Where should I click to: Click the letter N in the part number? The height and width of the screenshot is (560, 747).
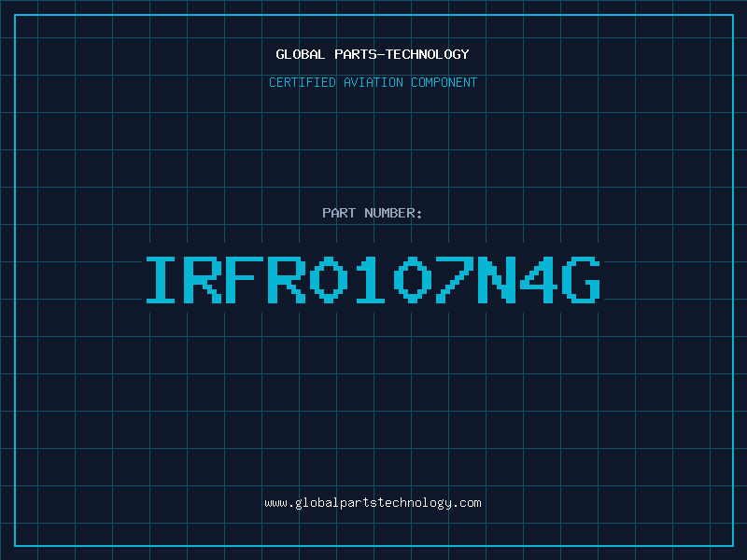click(x=498, y=280)
